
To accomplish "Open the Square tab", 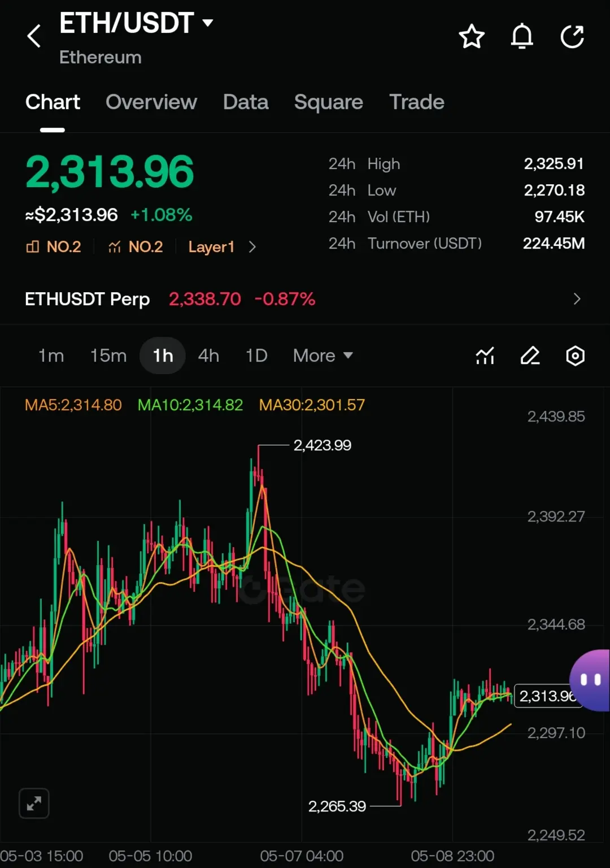I will tap(329, 102).
